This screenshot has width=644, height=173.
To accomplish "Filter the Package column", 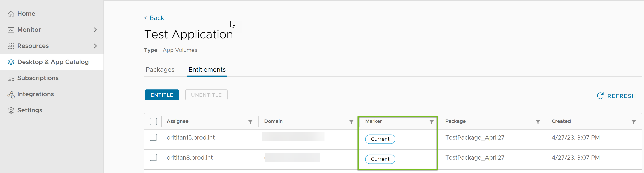I will 538,122.
